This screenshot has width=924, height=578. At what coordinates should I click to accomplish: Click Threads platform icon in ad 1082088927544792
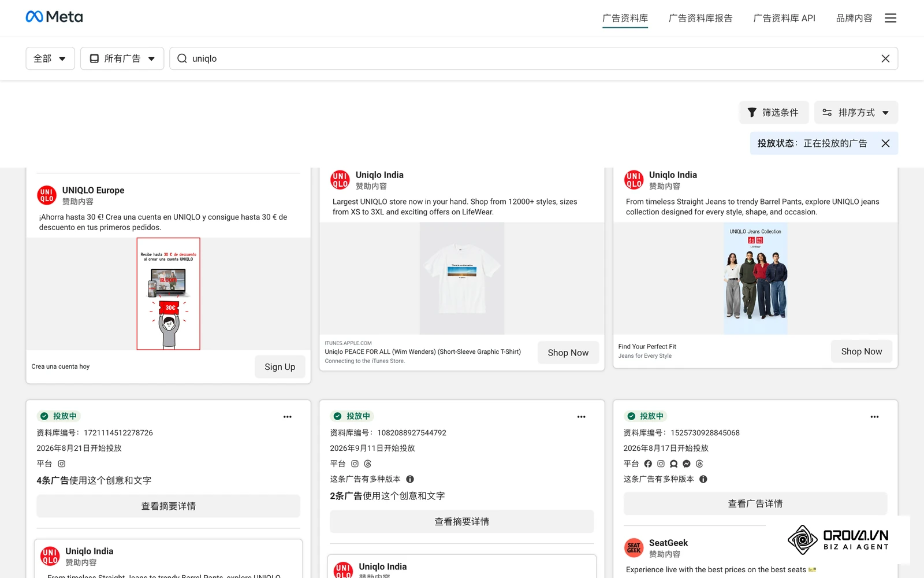point(368,464)
